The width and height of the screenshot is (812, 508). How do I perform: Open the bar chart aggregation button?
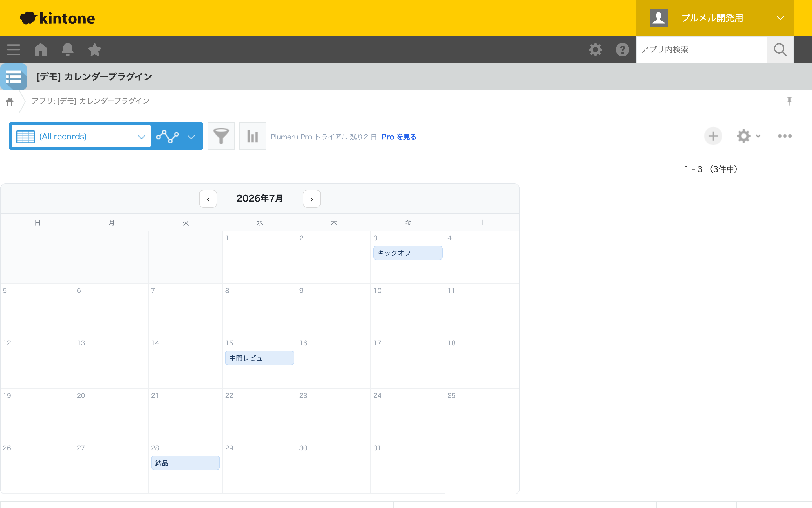click(253, 136)
